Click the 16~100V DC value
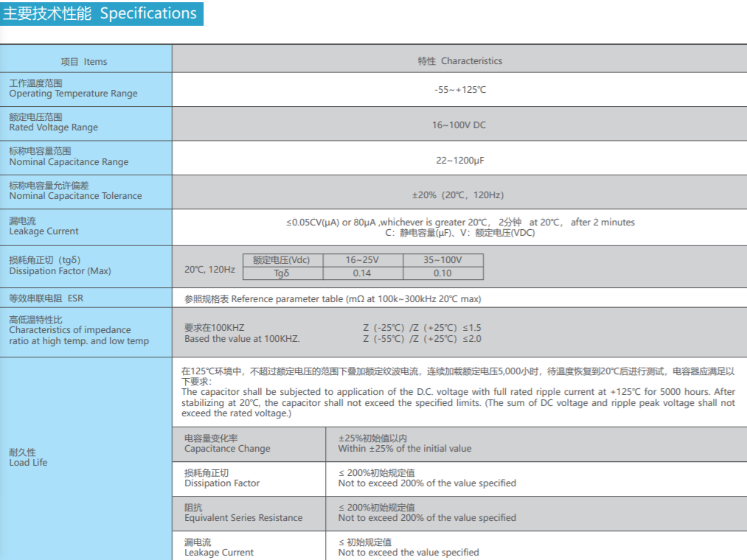 [x=459, y=125]
